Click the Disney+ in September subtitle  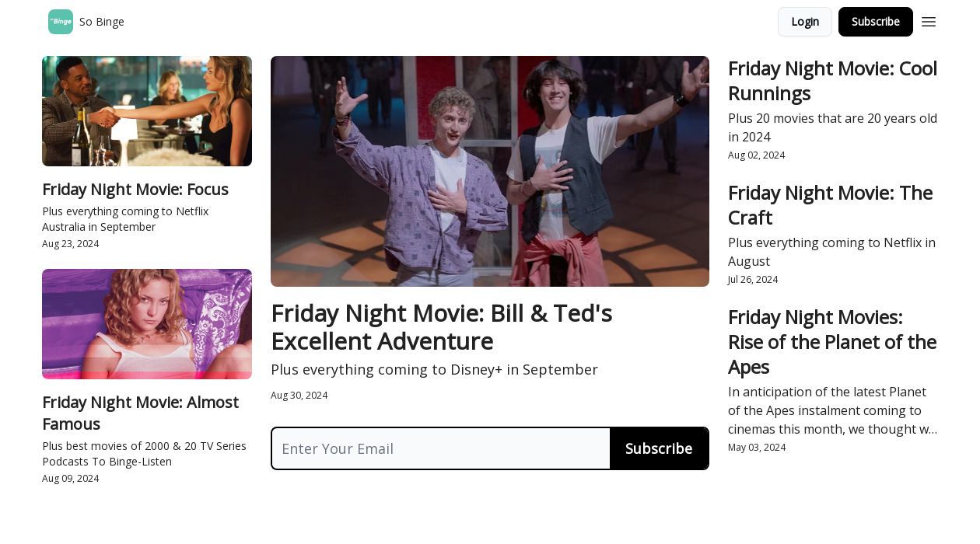click(434, 370)
